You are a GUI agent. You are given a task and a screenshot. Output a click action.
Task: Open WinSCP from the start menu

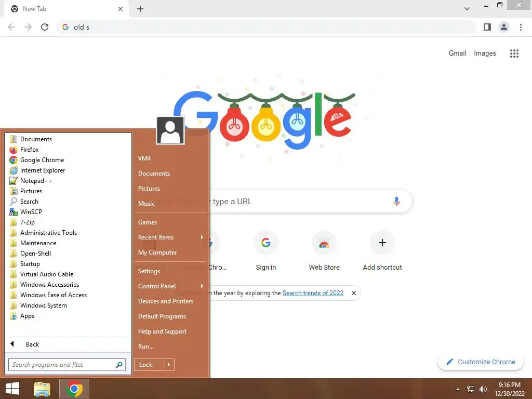[31, 212]
